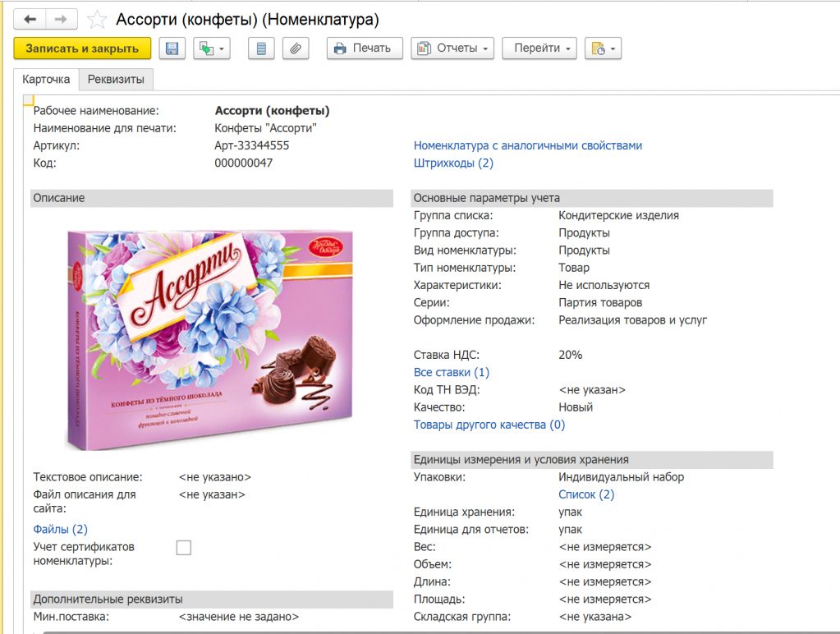
Task: Open the list icon button in the toolbar
Action: pos(261,48)
